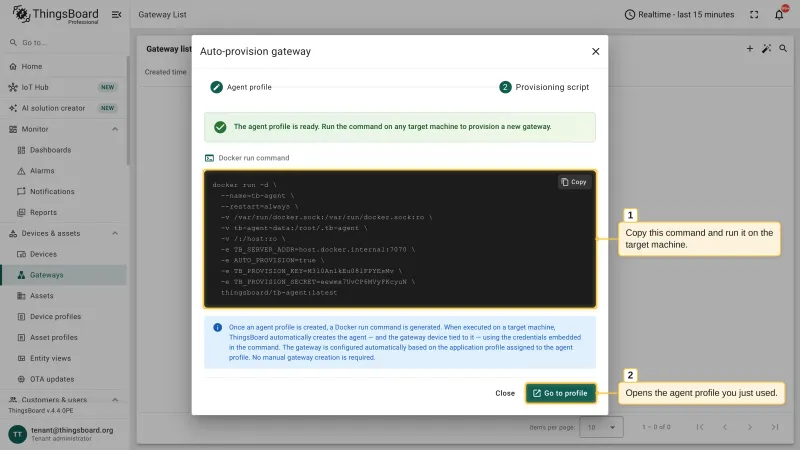Close the Auto-provision gateway dialog
Screen dimensions: 800x450
tap(595, 52)
